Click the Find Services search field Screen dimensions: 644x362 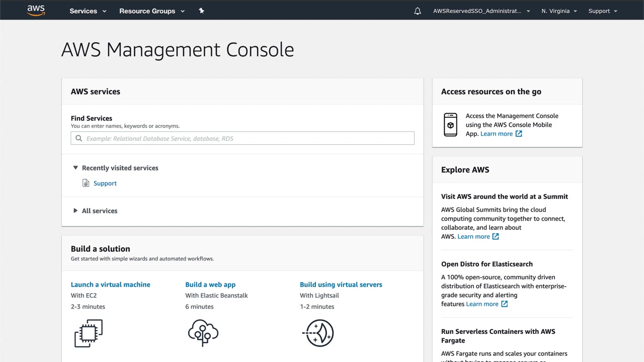[243, 138]
